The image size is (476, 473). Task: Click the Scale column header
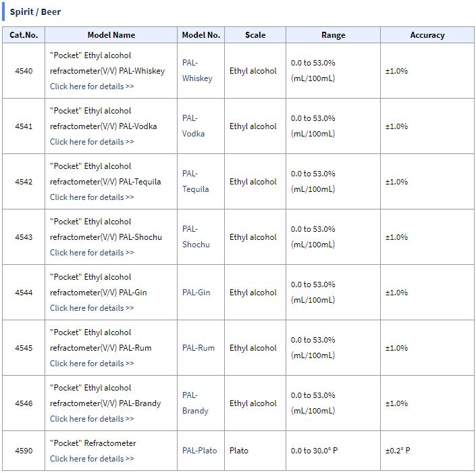point(255,35)
